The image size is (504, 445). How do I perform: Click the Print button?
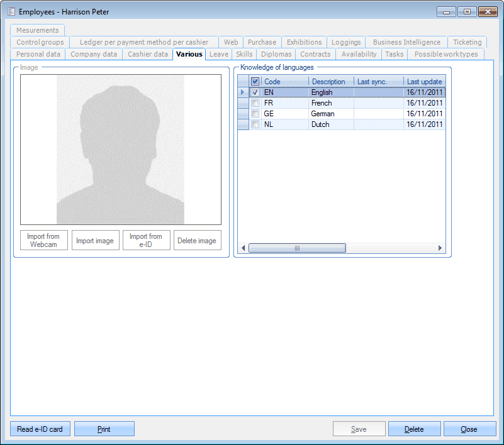tap(104, 429)
